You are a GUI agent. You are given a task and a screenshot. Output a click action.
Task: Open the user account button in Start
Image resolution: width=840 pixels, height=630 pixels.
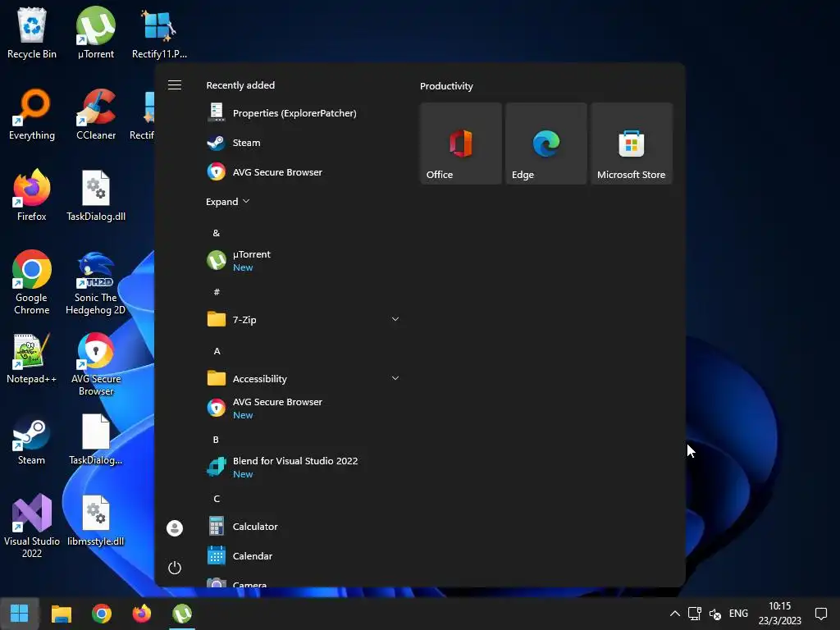click(175, 528)
